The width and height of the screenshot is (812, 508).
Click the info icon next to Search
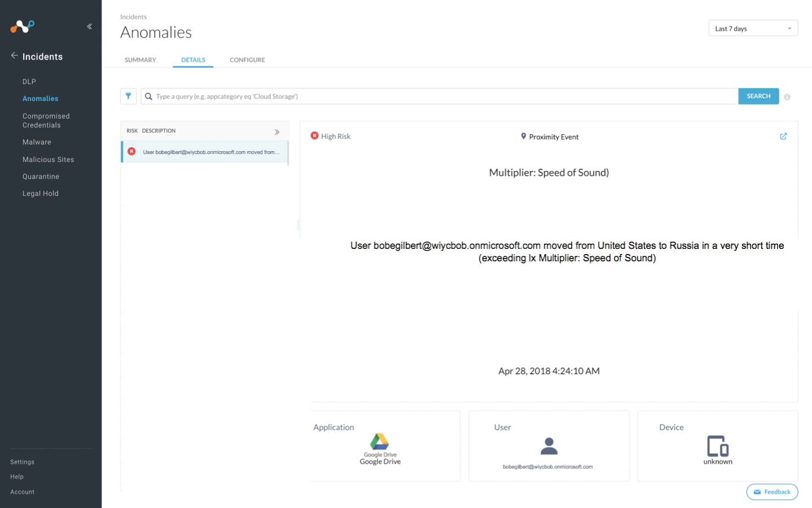pyautogui.click(x=787, y=97)
